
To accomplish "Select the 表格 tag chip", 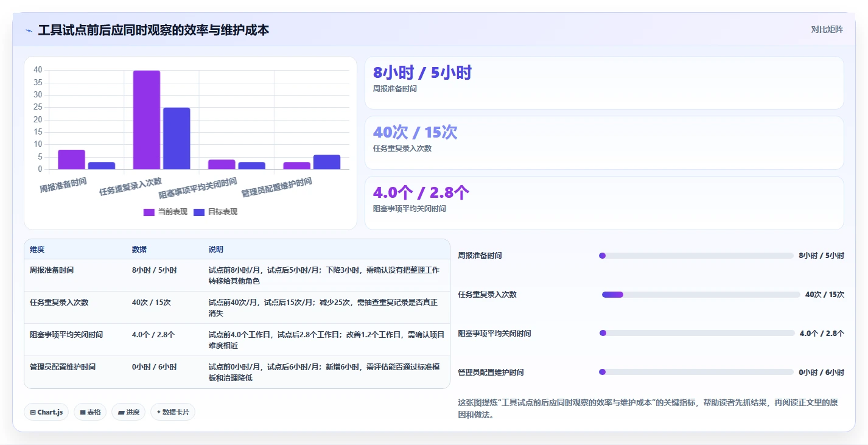I will point(90,412).
